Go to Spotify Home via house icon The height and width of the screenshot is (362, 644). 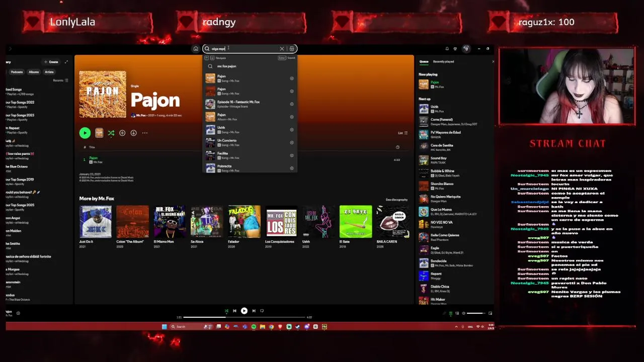196,49
